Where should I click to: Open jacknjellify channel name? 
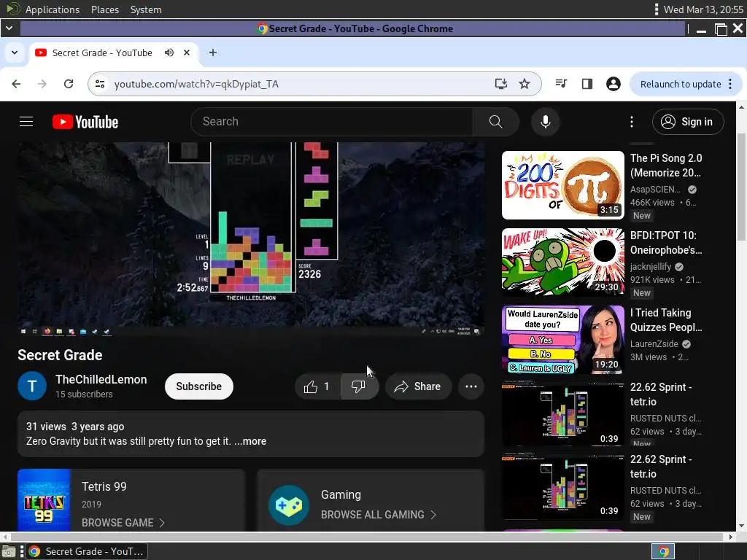650,267
